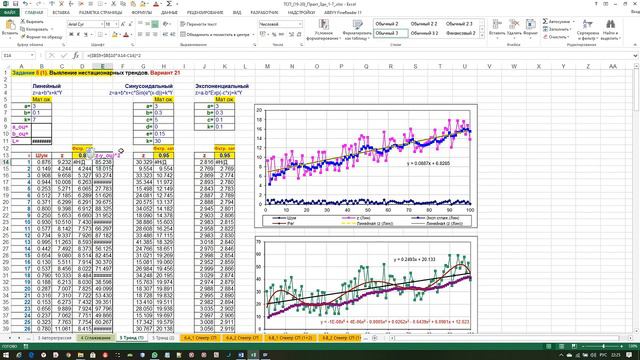Screen dimensions: 640x360
Task: Expand the formula bar chevron at right
Action: click(x=635, y=56)
